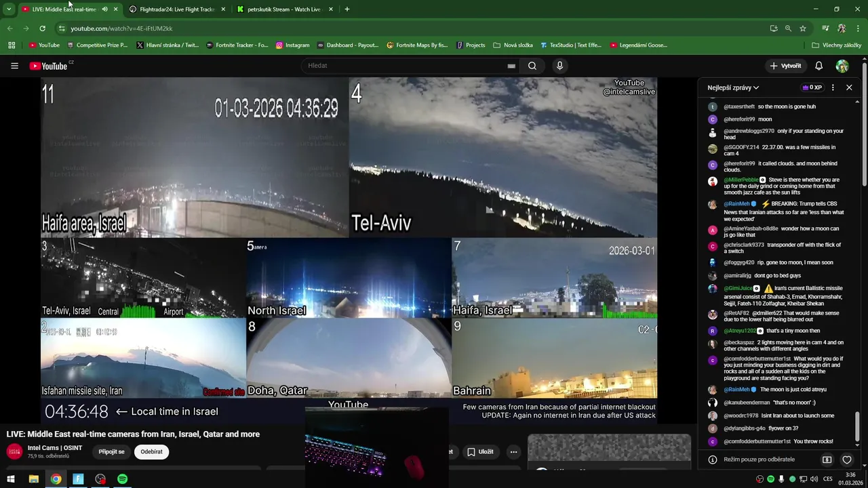The image size is (868, 488).
Task: Open the install/cast icon in the address bar
Action: [x=774, y=28]
